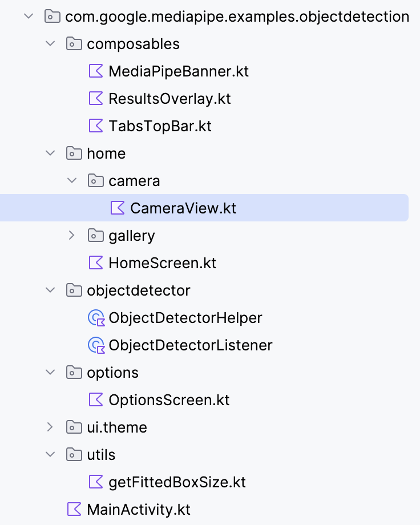Open OptionsScreen.kt file
The height and width of the screenshot is (525, 420).
click(x=169, y=401)
